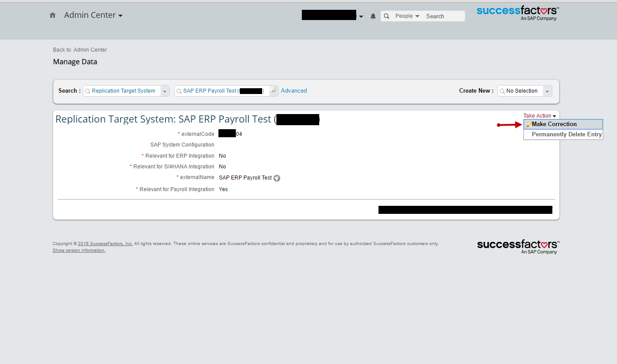Click the SuccessFactors logo in header
Image resolution: width=617 pixels, height=364 pixels.
pyautogui.click(x=518, y=13)
